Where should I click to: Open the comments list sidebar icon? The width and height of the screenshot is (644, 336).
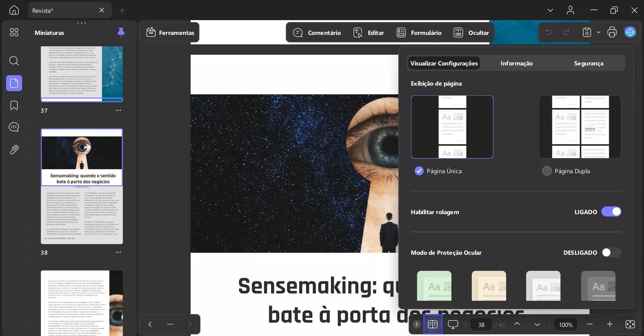tap(14, 127)
